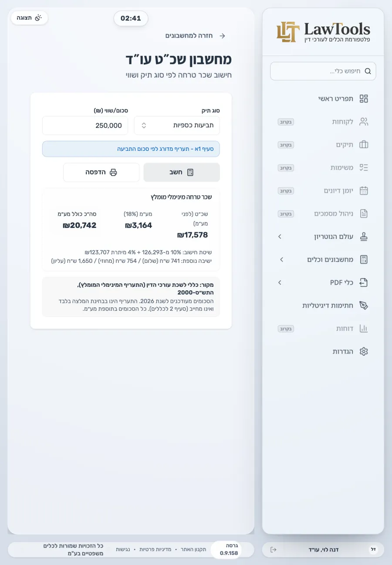Click the calculator icon in חשב button
The image size is (392, 565).
click(x=190, y=172)
